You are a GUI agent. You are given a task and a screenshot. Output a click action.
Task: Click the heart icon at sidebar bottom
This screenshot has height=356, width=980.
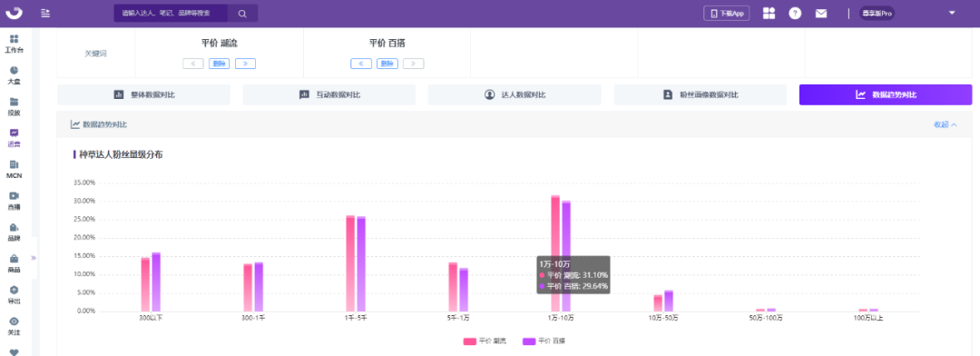click(14, 351)
